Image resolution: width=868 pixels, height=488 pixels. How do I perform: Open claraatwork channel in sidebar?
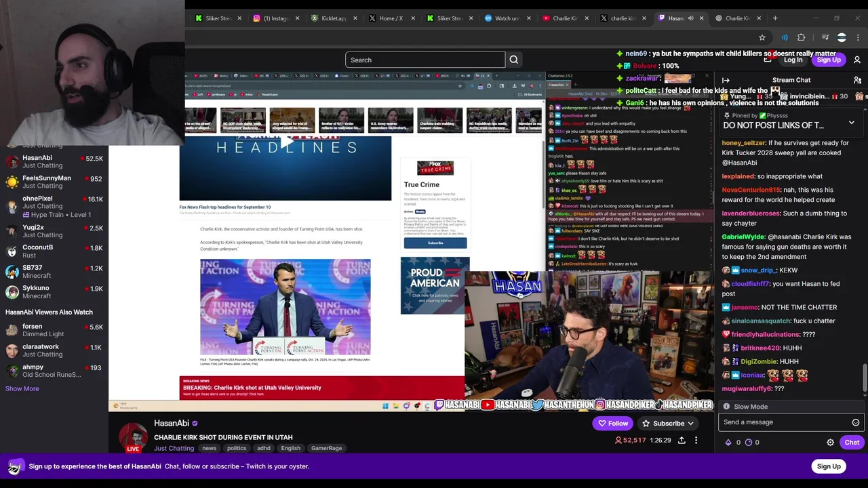click(x=54, y=350)
